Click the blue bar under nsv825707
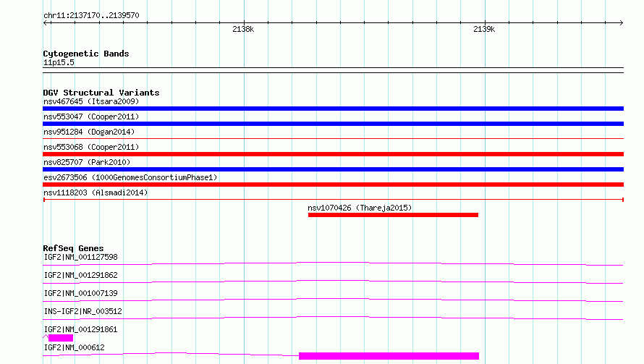The image size is (644, 364). click(x=333, y=169)
